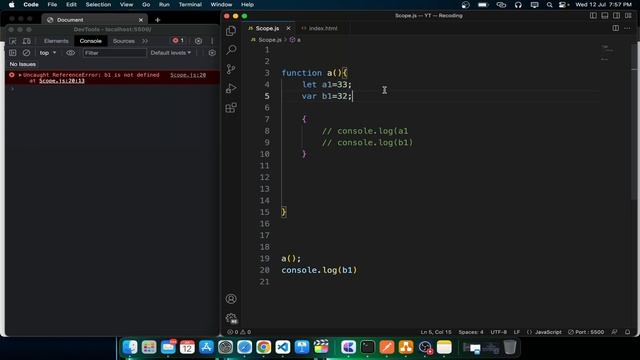Open the Search view in activity bar
Viewport: 640px width, 360px height.
click(231, 50)
